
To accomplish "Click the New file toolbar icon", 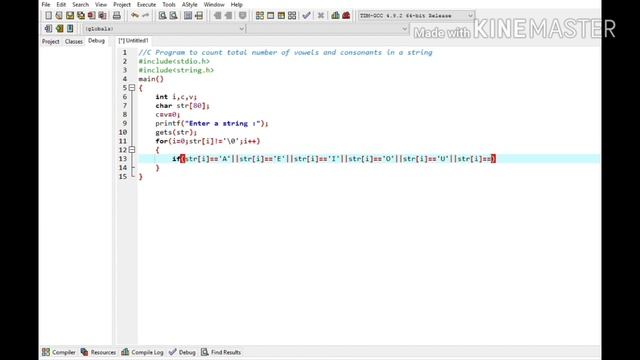I will [x=48, y=16].
